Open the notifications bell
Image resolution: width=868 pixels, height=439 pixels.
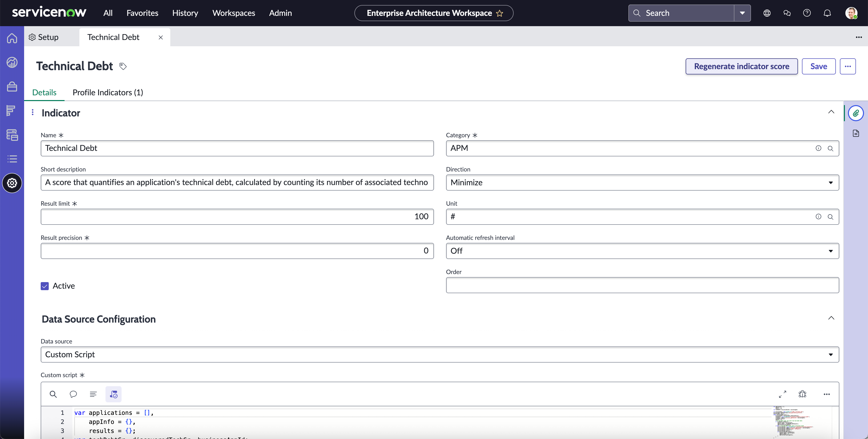point(827,13)
